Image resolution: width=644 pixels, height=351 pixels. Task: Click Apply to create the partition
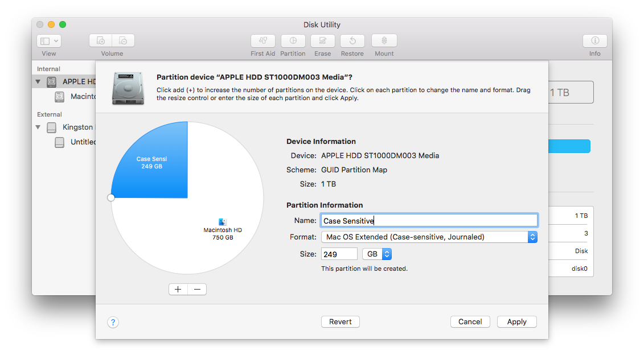516,322
